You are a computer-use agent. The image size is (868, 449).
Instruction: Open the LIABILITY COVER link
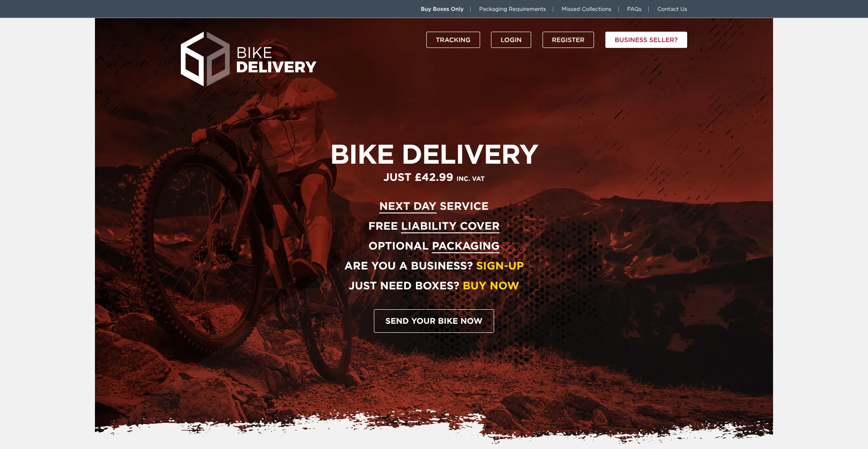pos(450,226)
